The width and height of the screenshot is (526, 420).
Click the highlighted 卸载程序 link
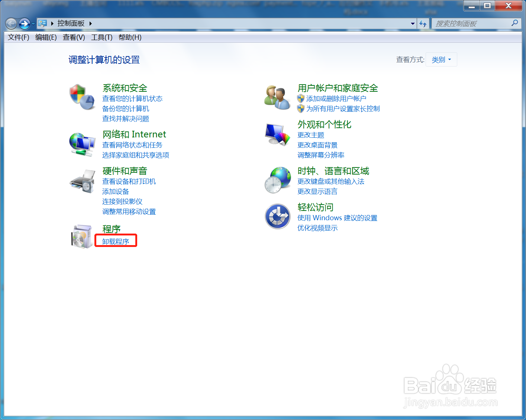click(x=116, y=241)
